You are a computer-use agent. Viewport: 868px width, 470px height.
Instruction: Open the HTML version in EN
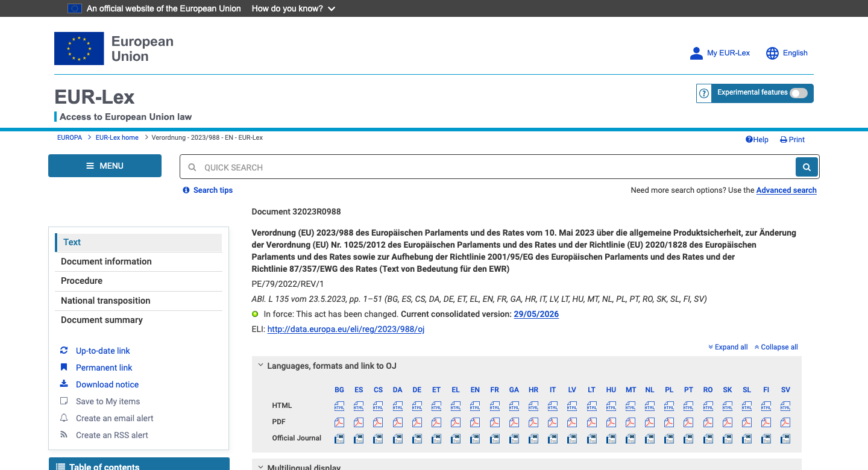(x=475, y=406)
